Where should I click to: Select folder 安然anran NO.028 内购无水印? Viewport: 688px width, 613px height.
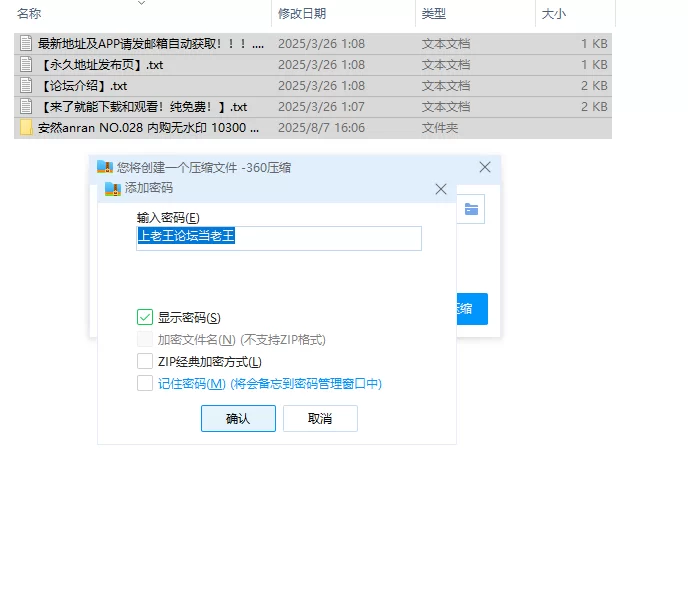[x=313, y=128]
